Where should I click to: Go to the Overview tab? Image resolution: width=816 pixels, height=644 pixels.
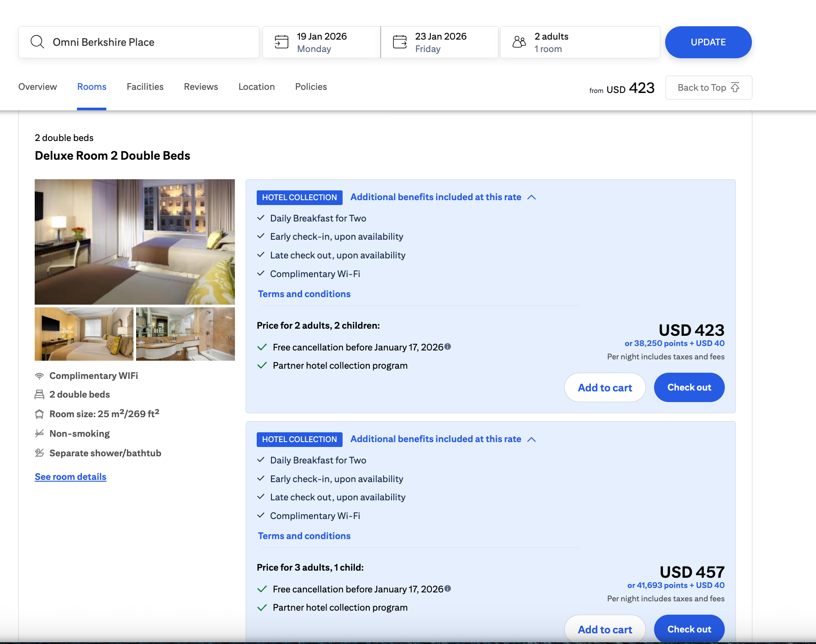(x=37, y=87)
